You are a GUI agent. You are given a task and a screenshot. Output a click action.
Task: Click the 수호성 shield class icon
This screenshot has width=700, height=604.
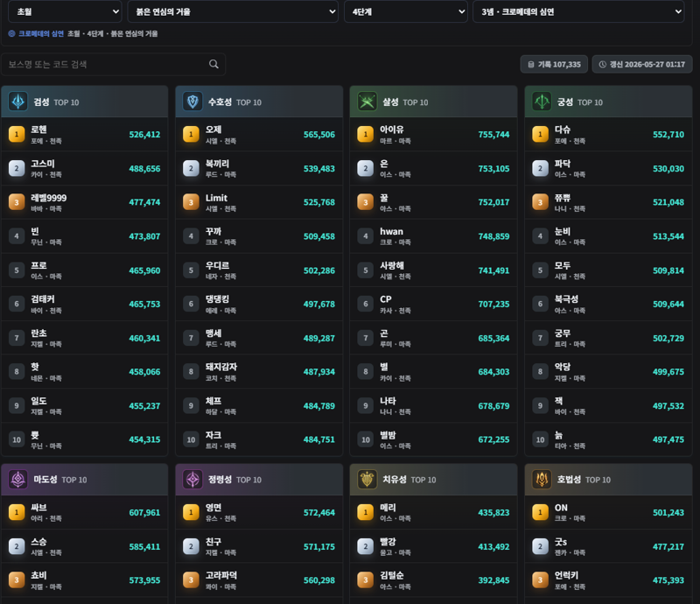192,102
